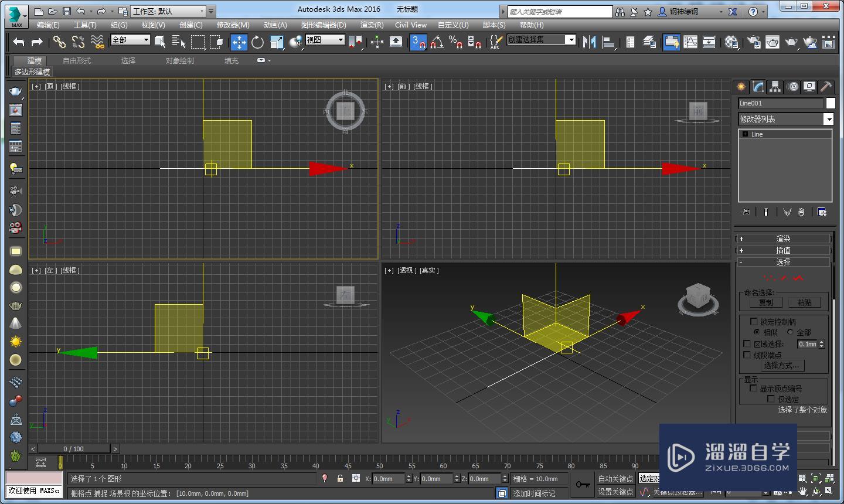The image size is (844, 504).
Task: Open the 修改器列表 dropdown
Action: tap(828, 119)
